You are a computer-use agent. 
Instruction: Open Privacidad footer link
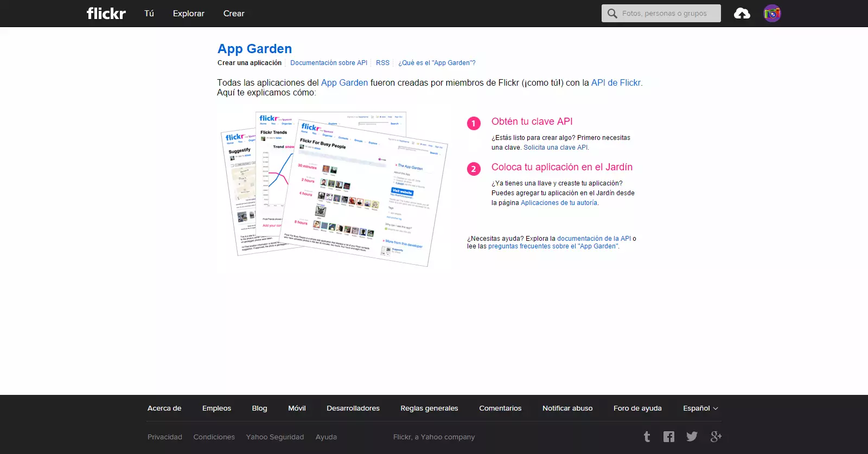click(x=165, y=437)
